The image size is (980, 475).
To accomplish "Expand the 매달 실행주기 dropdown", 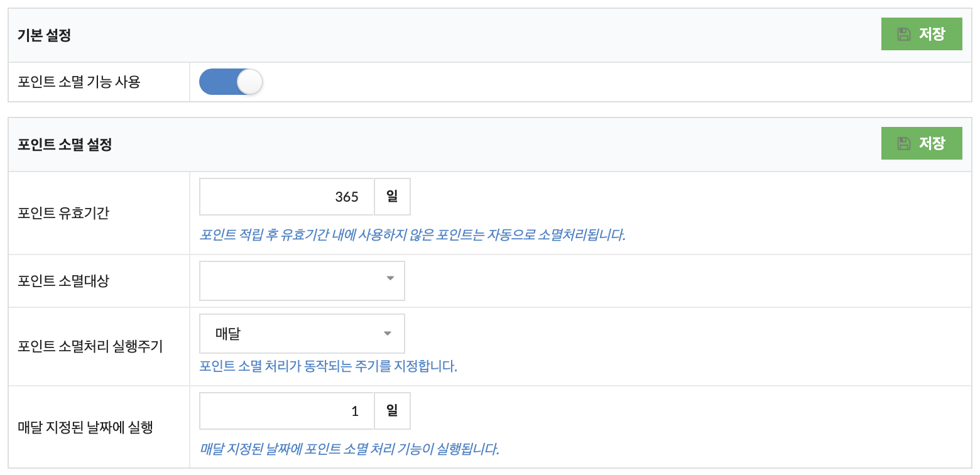I will pyautogui.click(x=302, y=334).
